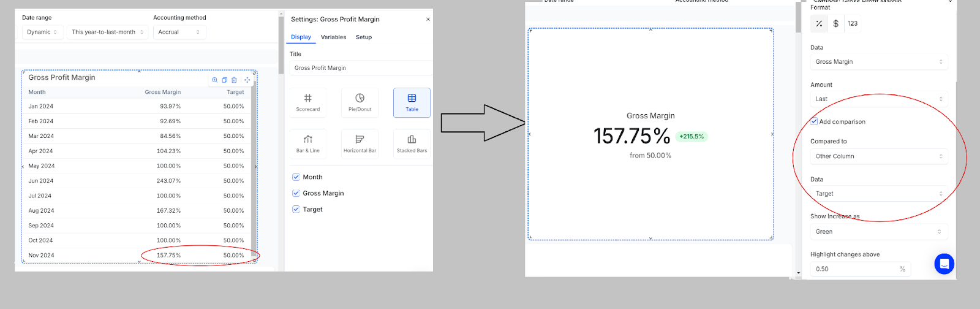Select the Feb 2024 row label
Image resolution: width=980 pixels, height=309 pixels.
pyautogui.click(x=40, y=121)
